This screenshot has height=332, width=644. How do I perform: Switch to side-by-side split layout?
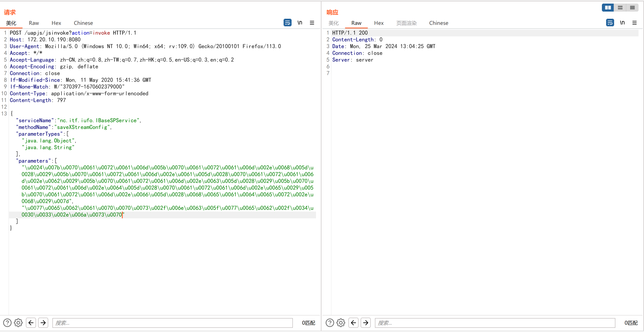608,8
